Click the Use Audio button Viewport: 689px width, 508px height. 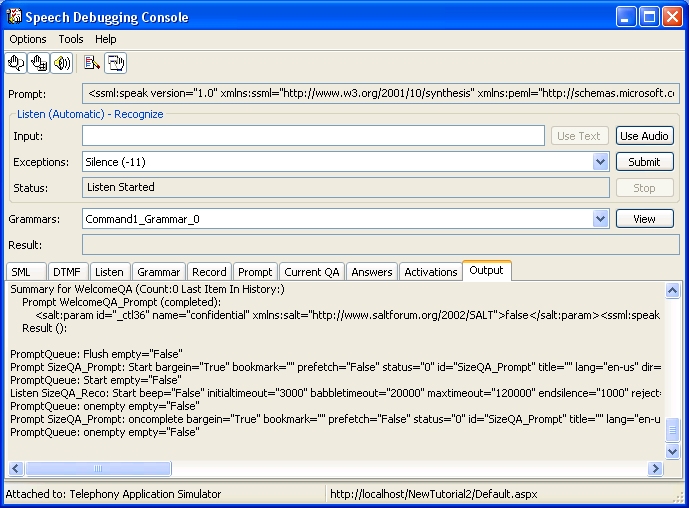coord(644,136)
